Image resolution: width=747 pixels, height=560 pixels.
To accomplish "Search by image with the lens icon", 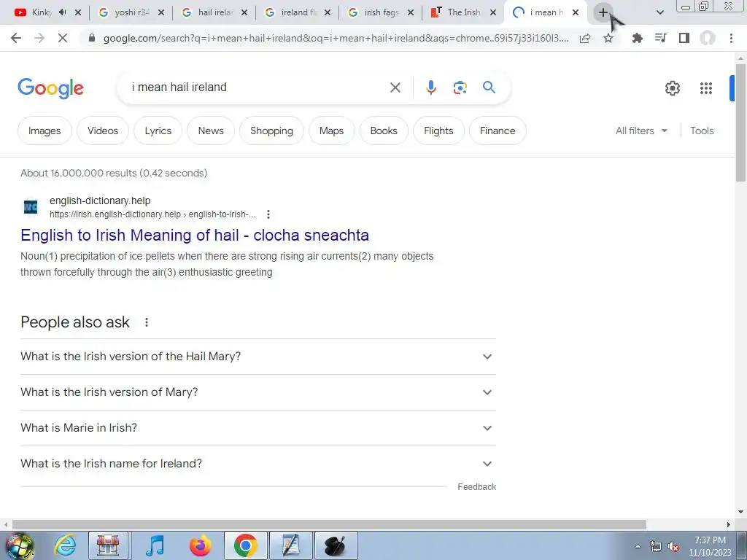I will 460,87.
